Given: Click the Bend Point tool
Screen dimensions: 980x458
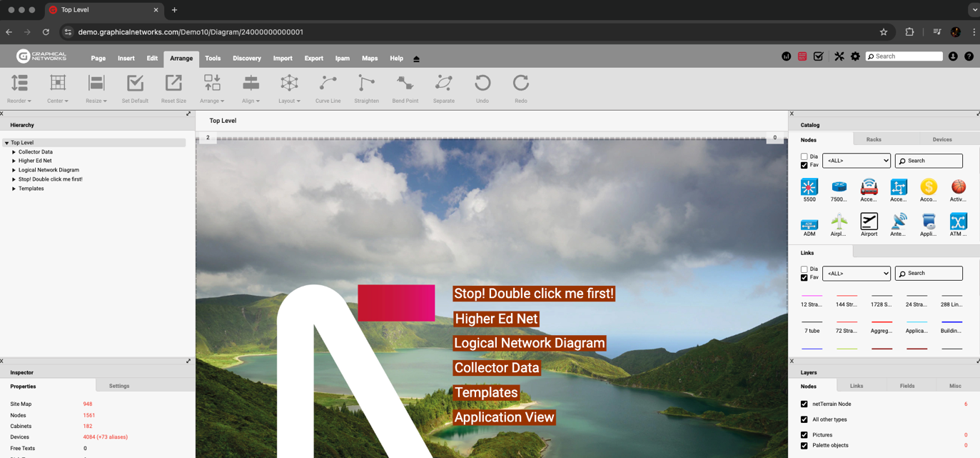Looking at the screenshot, I should [405, 84].
